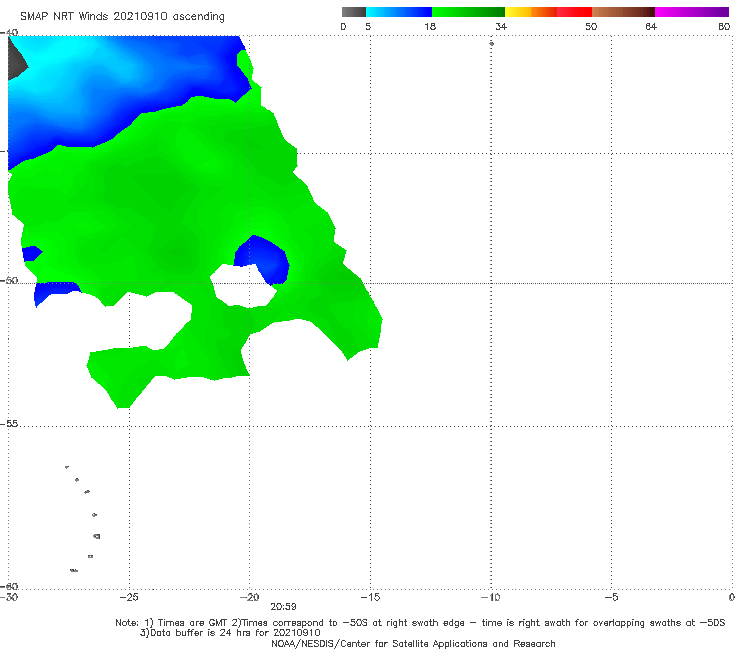
Task: Click the "-20" longitude axis label
Action: (250, 597)
